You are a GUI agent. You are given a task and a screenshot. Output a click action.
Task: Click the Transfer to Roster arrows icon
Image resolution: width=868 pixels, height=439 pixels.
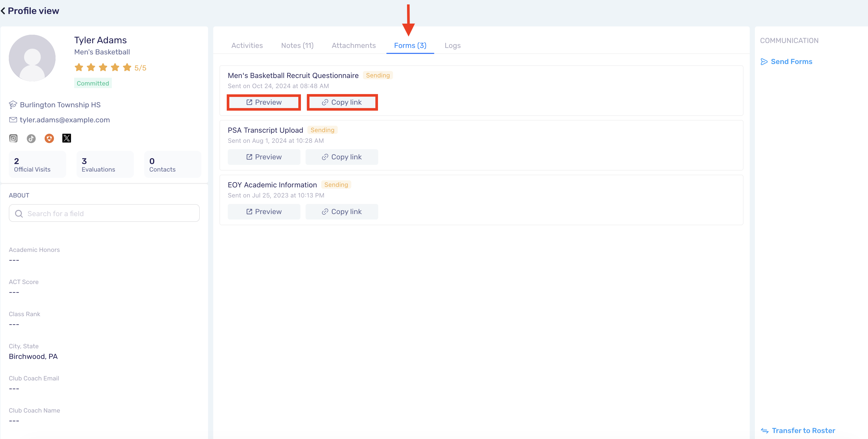click(764, 431)
